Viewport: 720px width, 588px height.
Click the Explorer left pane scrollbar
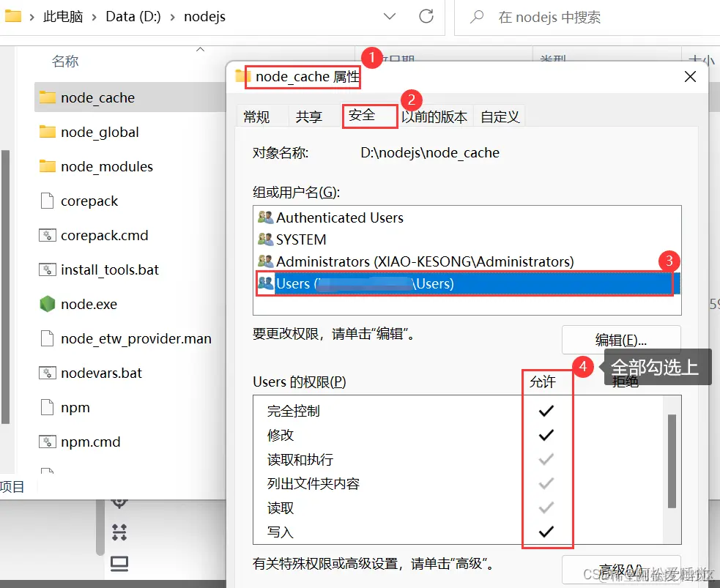pos(6,287)
